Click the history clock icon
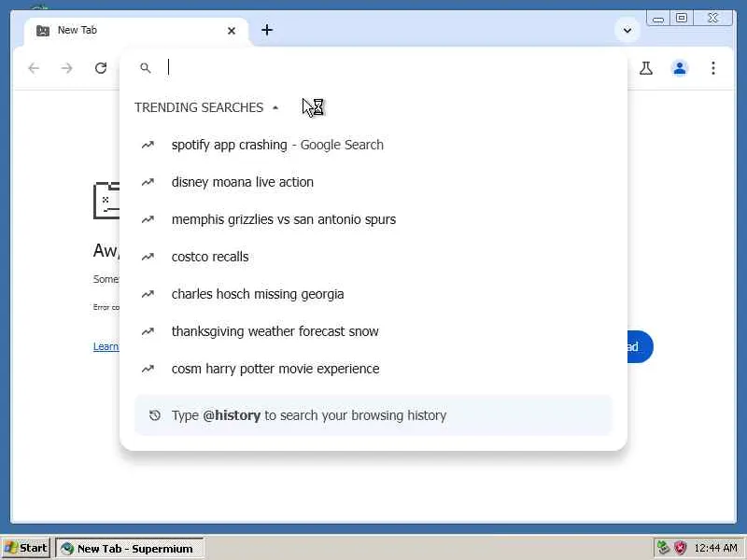The height and width of the screenshot is (560, 747). click(x=154, y=415)
